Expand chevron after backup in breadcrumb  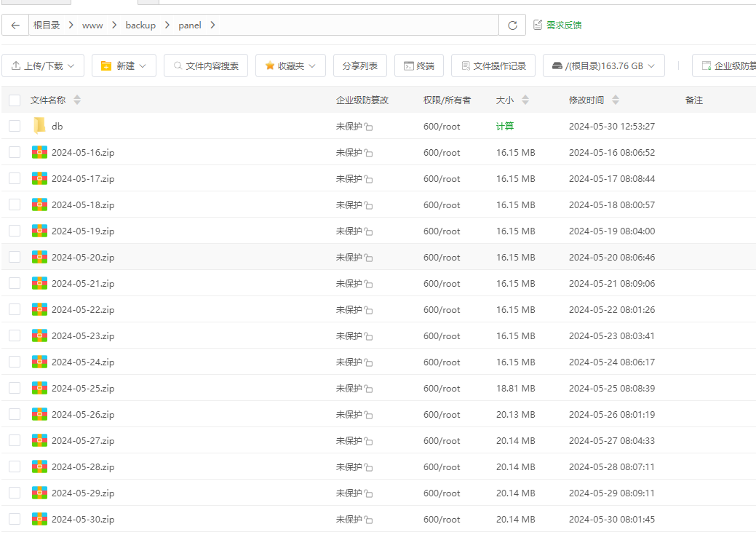pos(167,25)
